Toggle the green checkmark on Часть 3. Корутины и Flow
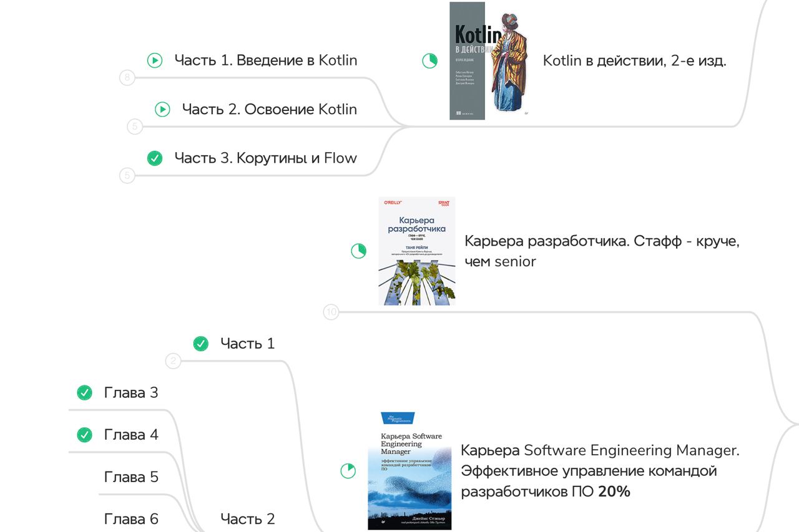 pyautogui.click(x=155, y=158)
